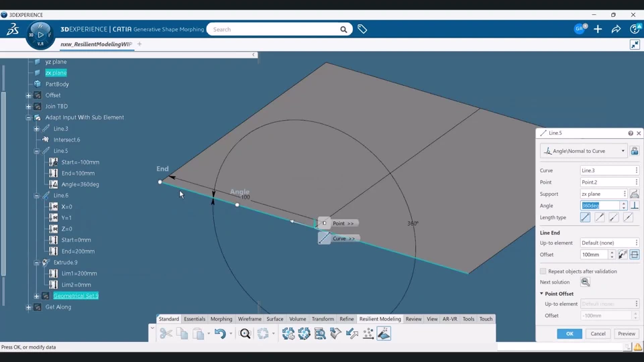Click the 3D compass play button
This screenshot has width=644, height=362.
pos(40,35)
